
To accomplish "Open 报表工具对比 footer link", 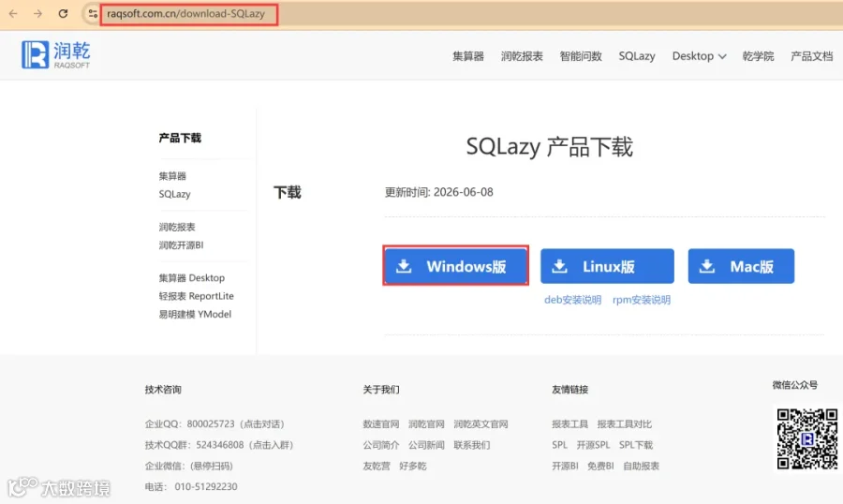I will point(624,423).
